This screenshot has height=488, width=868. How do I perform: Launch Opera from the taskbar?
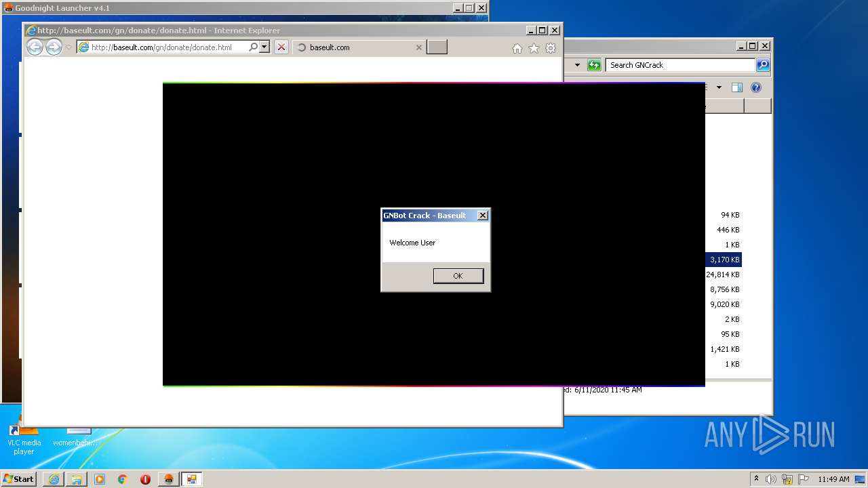[145, 479]
